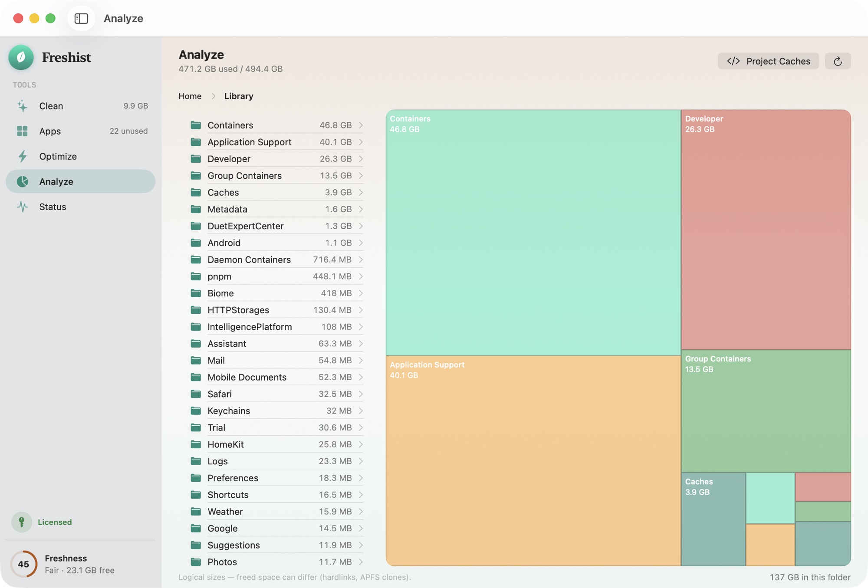868x588 pixels.
Task: Click the pnpm folder icon
Action: [196, 276]
